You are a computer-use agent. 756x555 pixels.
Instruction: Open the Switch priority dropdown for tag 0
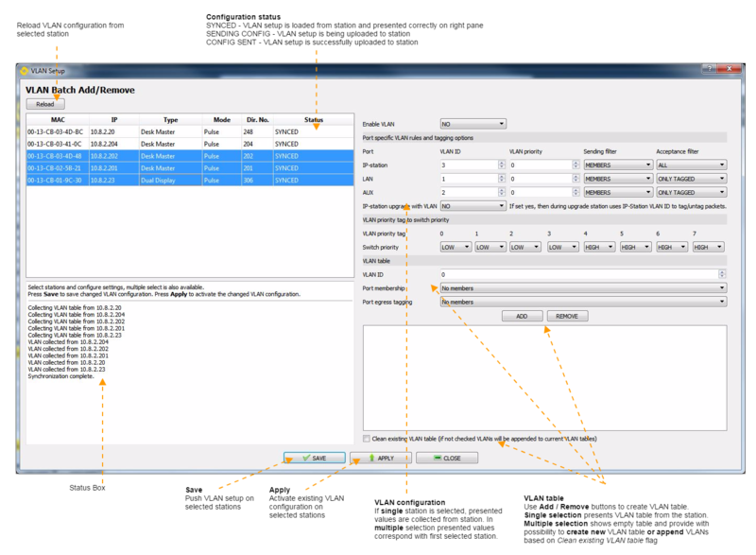point(455,247)
